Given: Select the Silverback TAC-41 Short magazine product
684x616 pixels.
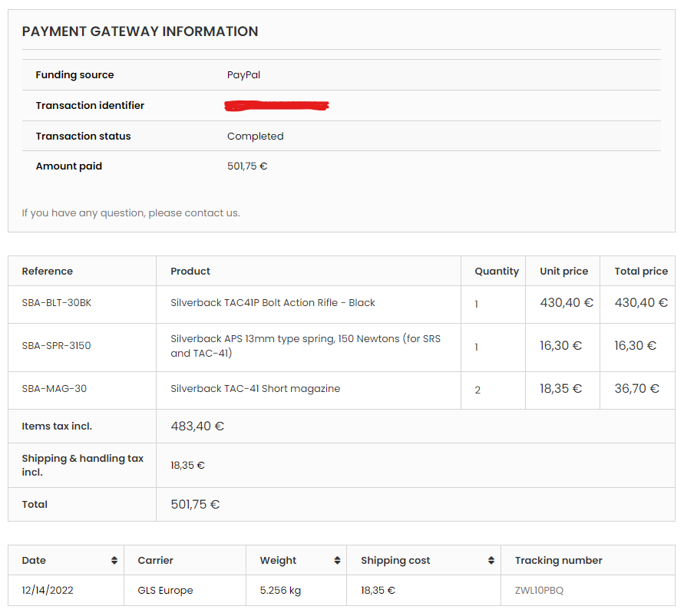Looking at the screenshot, I should (x=255, y=389).
